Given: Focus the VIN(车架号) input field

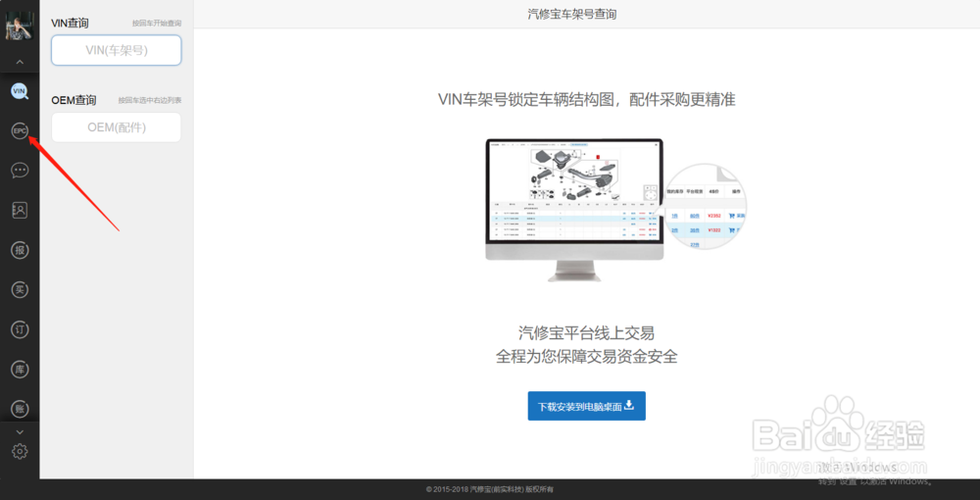Looking at the screenshot, I should pos(117,51).
